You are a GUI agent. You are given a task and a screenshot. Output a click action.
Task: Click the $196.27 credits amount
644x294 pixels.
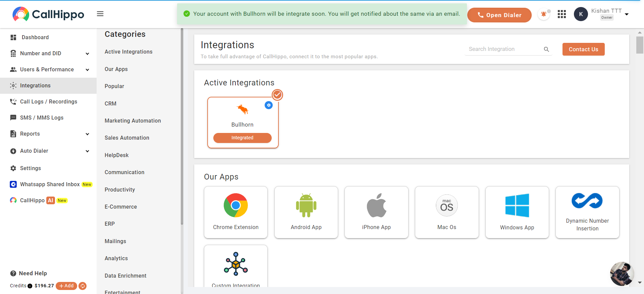point(44,286)
